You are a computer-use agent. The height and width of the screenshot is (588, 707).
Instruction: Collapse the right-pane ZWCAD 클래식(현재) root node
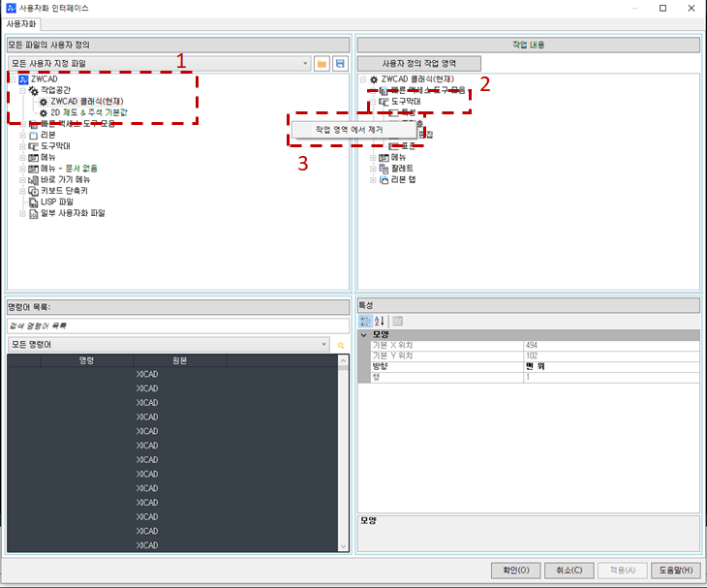point(363,79)
